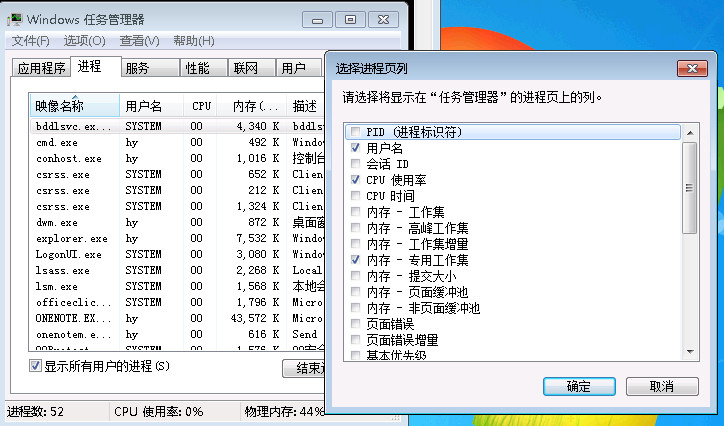Click the Task Manager title bar icon
This screenshot has height=426, width=724.
tap(15, 19)
